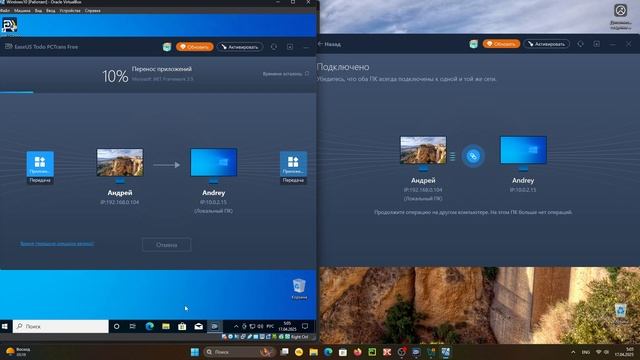Open Firefox on the host taskbar
Screen dimensions: 640x360
pyautogui.click(x=358, y=352)
